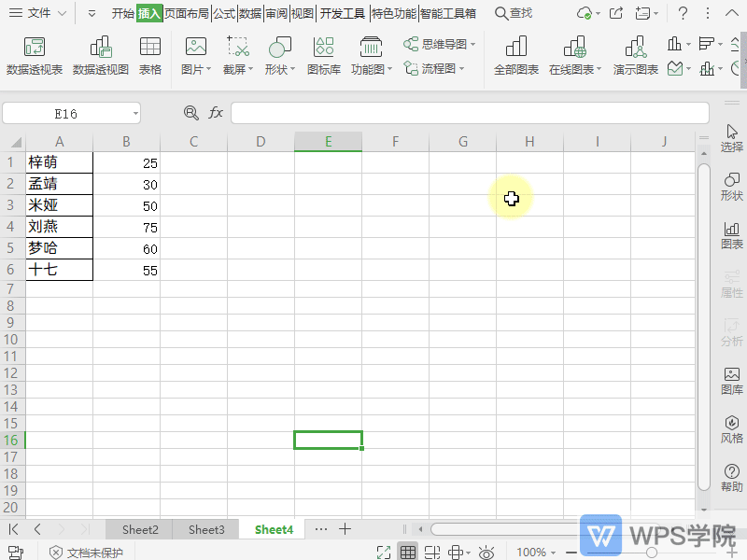The height and width of the screenshot is (560, 747).
Task: Open the Style (风格) sidebar panel
Action: (x=732, y=431)
